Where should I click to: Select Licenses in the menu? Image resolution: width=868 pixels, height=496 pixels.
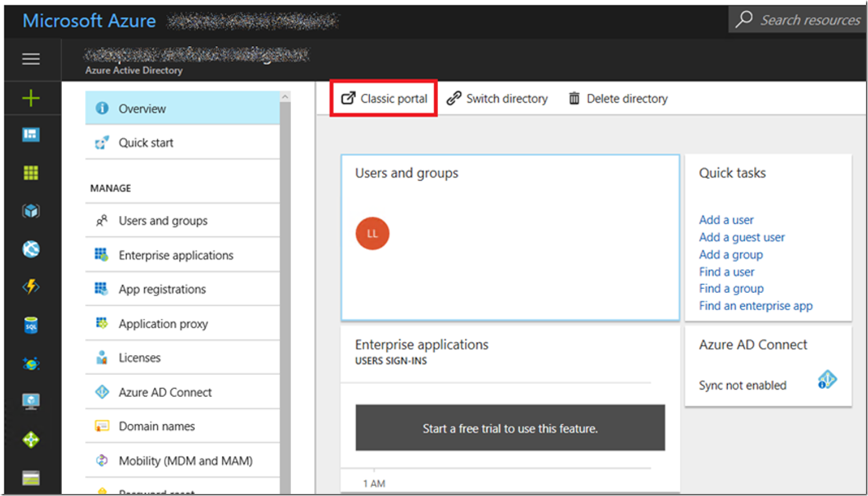coord(182,357)
